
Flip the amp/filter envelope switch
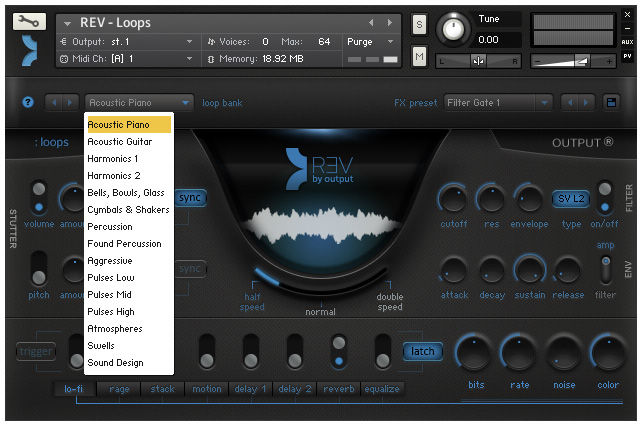[x=606, y=268]
